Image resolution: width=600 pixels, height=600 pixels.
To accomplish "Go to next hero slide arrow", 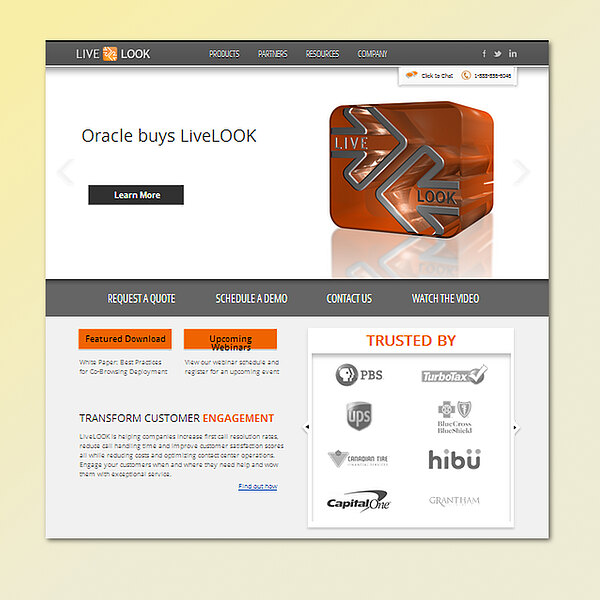I will 521,171.
